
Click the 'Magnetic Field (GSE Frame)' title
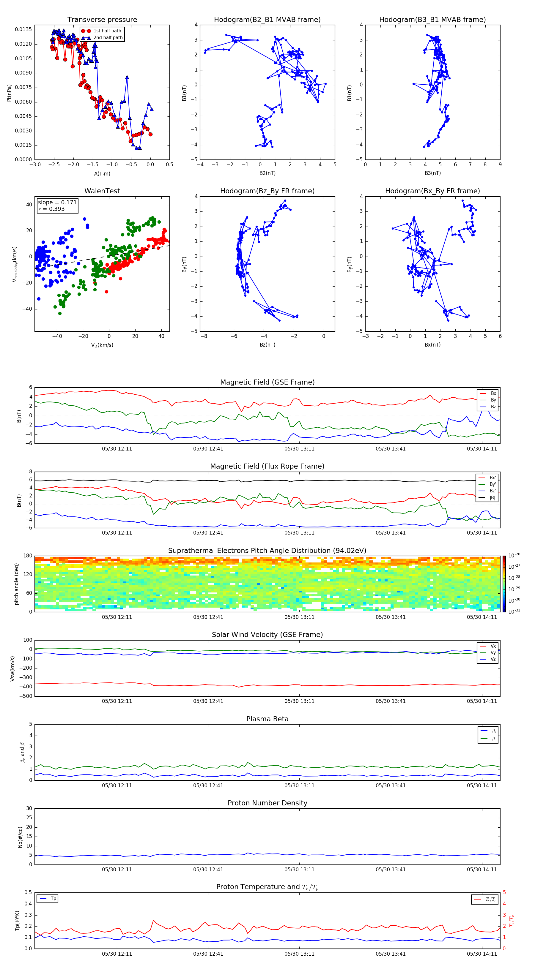pos(267,382)
